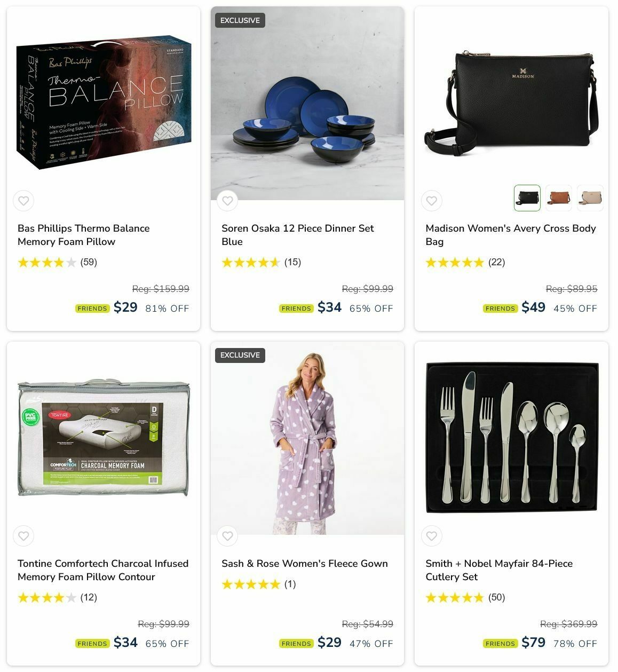
Task: Add Soren Osaka dinner set to wishlist
Action: pos(227,201)
